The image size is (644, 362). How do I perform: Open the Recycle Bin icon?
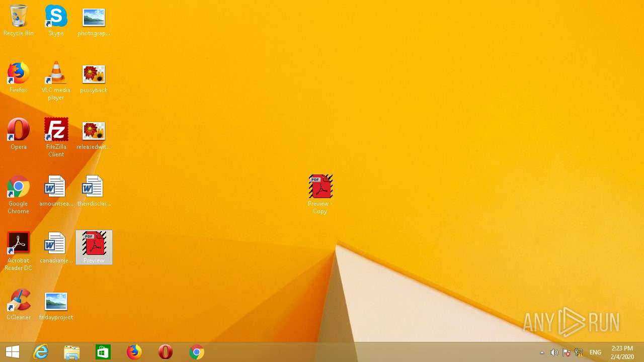click(x=19, y=20)
